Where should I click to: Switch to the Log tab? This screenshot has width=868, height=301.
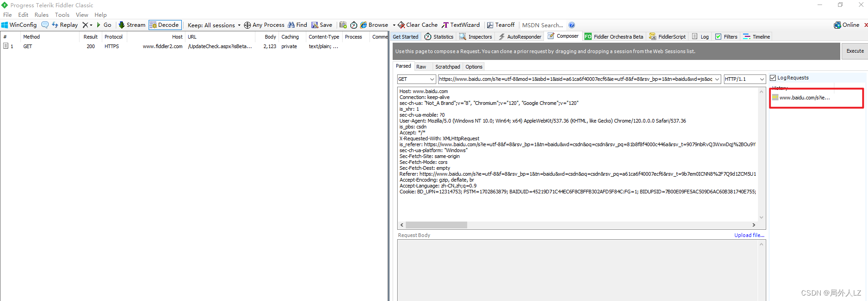700,37
